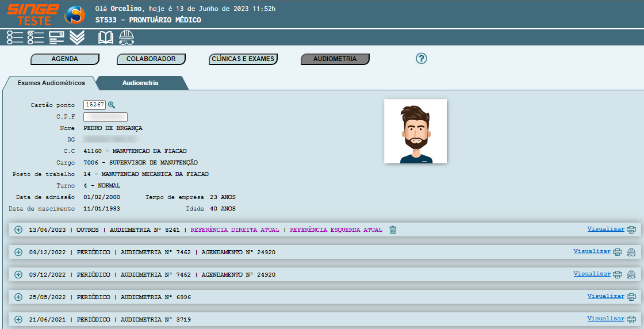This screenshot has height=329, width=644.
Task: Switch to the Exames Audiométricos tab
Action: (51, 83)
